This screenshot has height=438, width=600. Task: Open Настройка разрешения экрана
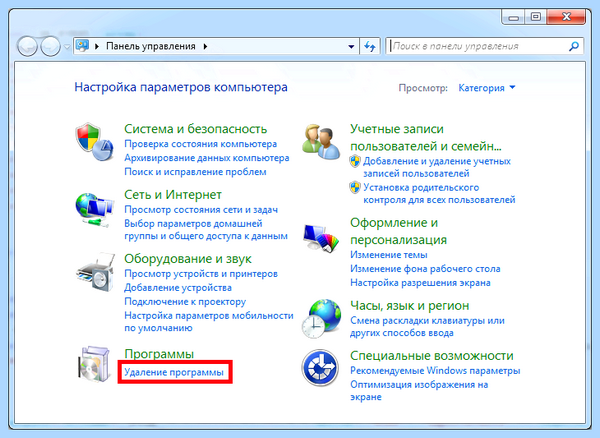pyautogui.click(x=420, y=283)
